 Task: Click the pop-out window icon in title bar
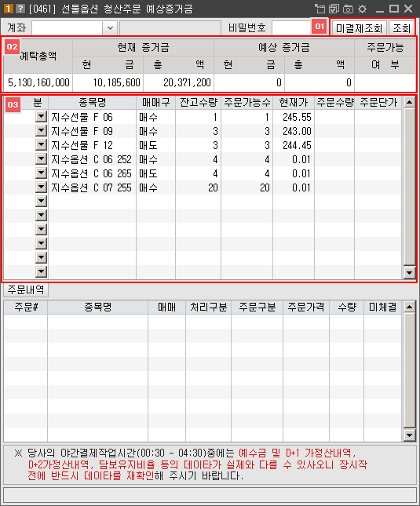320,9
